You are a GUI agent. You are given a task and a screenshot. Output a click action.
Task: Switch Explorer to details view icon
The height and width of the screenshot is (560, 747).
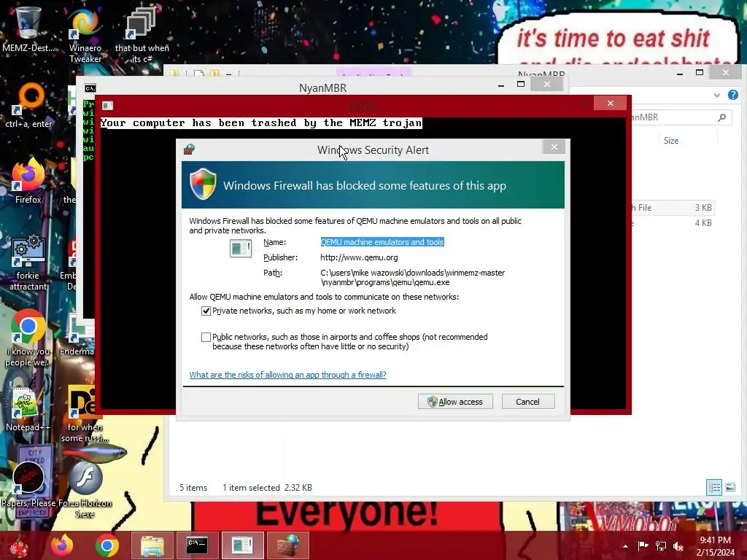(713, 487)
